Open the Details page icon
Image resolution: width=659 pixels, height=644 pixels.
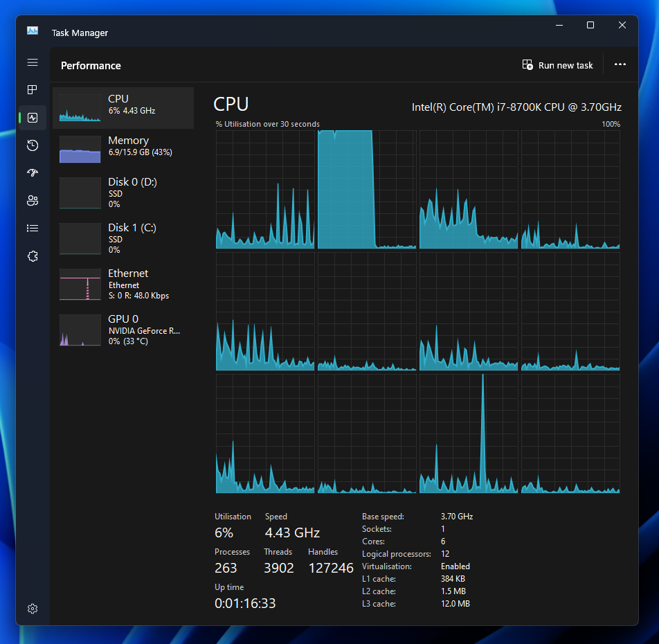pyautogui.click(x=33, y=229)
